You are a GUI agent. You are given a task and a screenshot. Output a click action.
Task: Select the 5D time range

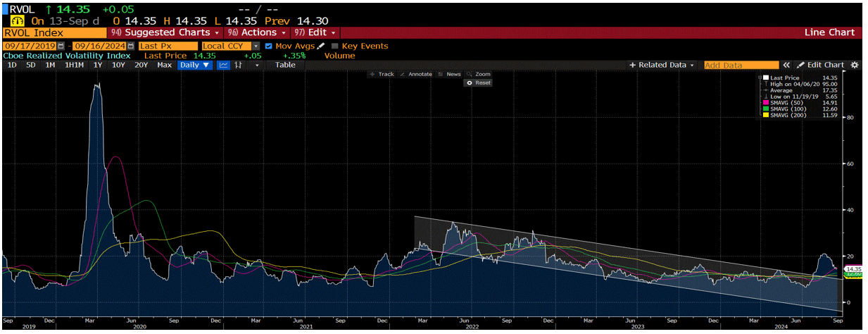pyautogui.click(x=31, y=65)
